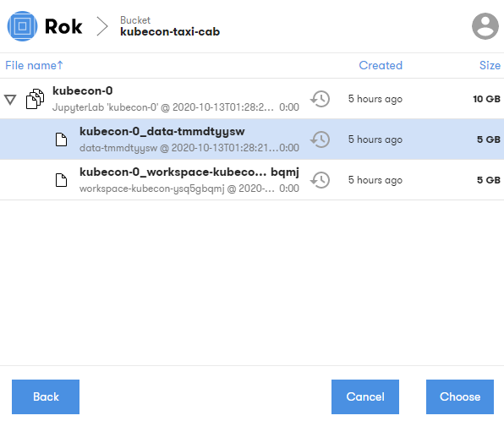This screenshot has width=504, height=421.
Task: Open the user account avatar menu
Action: point(485,26)
